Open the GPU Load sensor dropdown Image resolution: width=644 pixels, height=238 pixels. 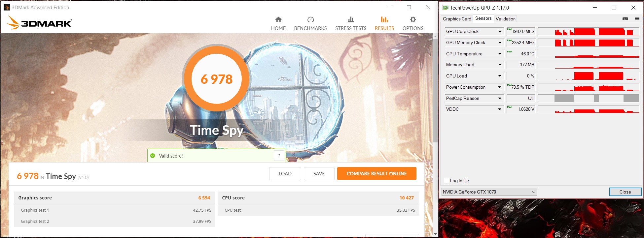[x=500, y=76]
